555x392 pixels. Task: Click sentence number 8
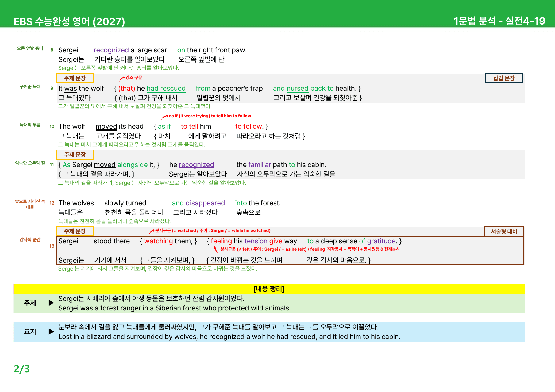(52, 50)
